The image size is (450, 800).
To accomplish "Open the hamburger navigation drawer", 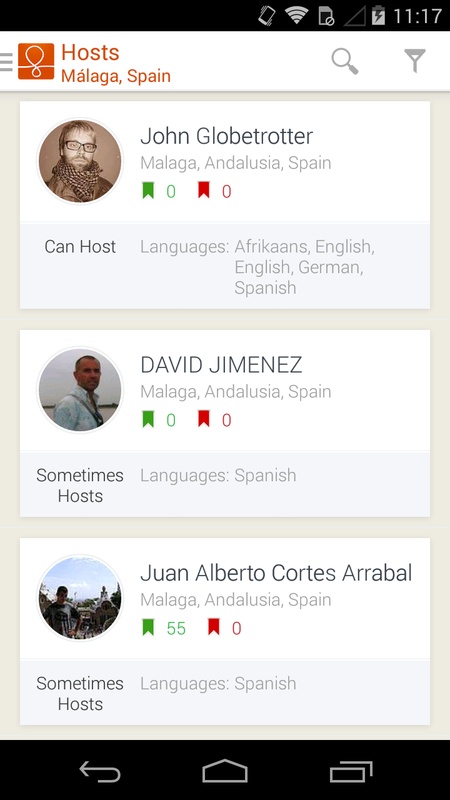I will pyautogui.click(x=6, y=62).
